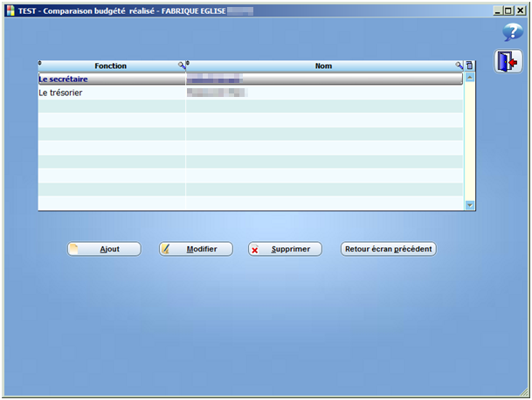Image resolution: width=532 pixels, height=400 pixels.
Task: Click the table scrollbar up arrow
Action: point(470,77)
